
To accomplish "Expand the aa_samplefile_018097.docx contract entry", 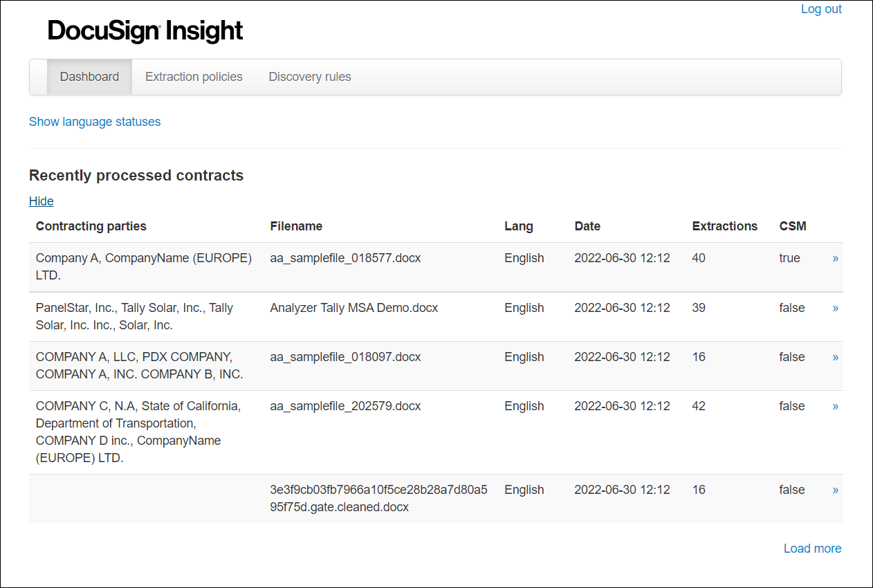I will [835, 357].
